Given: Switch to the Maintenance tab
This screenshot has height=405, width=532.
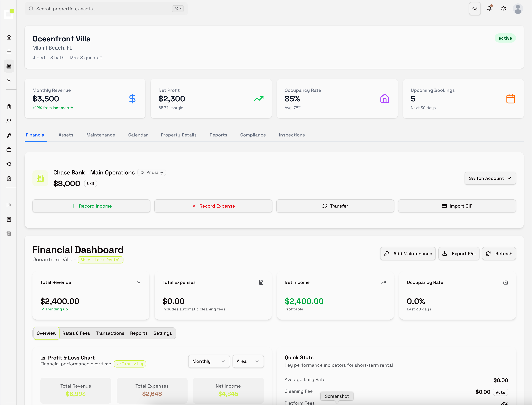Looking at the screenshot, I should (101, 135).
